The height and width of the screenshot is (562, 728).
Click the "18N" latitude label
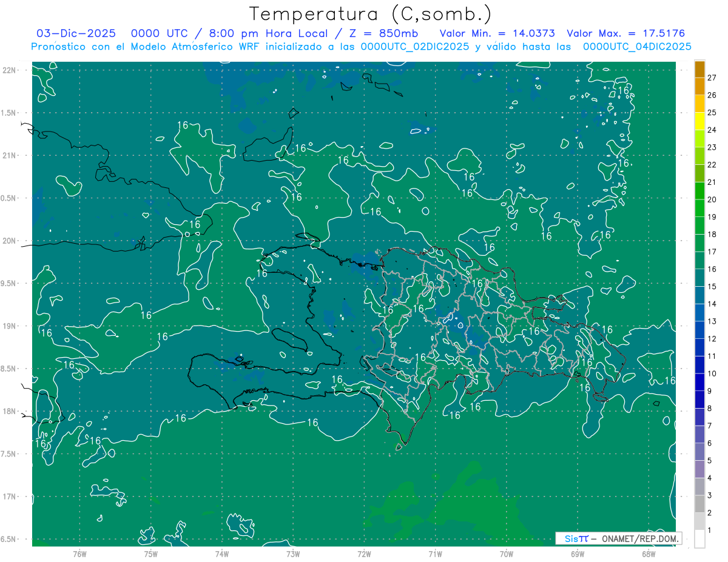[x=10, y=411]
